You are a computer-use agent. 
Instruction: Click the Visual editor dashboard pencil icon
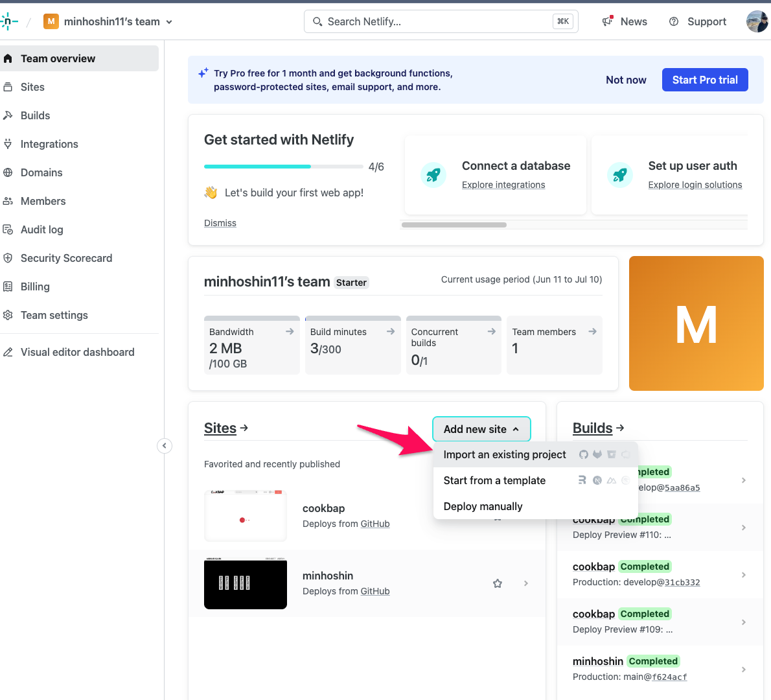(x=8, y=352)
